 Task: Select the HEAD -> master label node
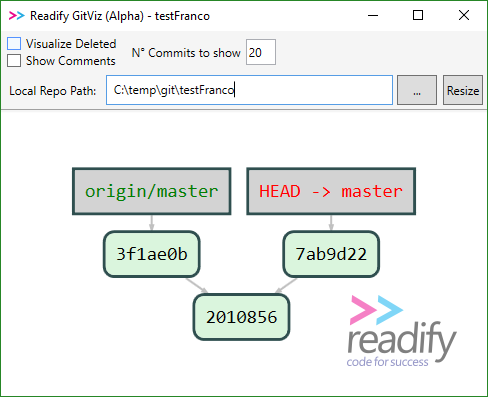pyautogui.click(x=331, y=191)
